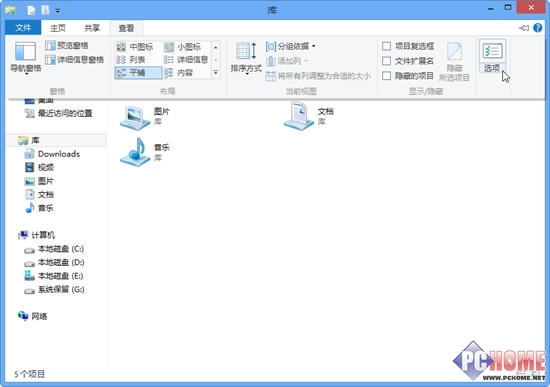
Task: Select Downloads in navigation tree
Action: coord(52,154)
